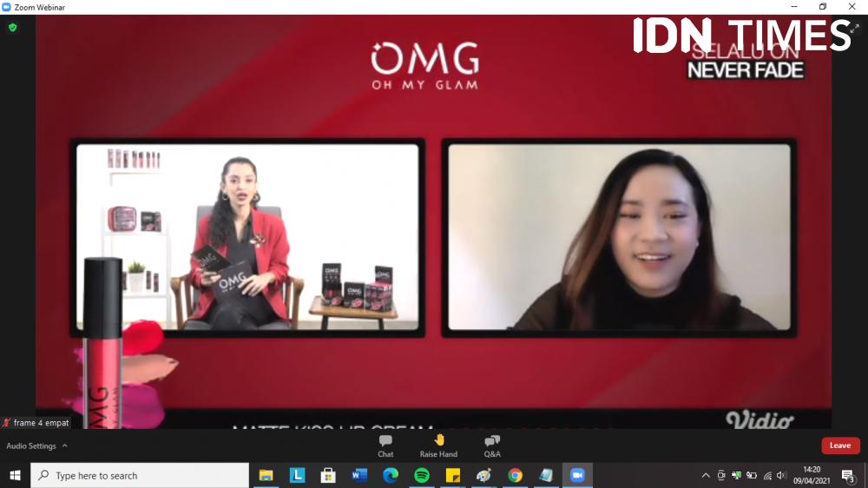Open the Q&A panel

pyautogui.click(x=492, y=446)
